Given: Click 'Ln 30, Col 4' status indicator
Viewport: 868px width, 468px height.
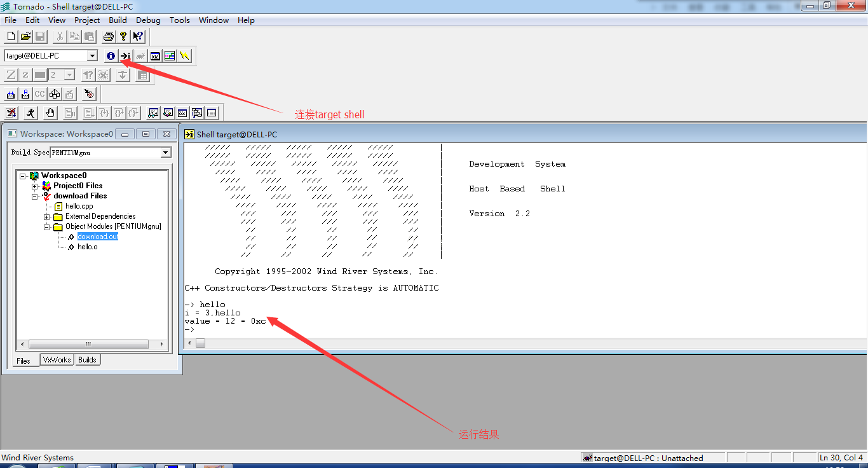Looking at the screenshot, I should [x=841, y=458].
